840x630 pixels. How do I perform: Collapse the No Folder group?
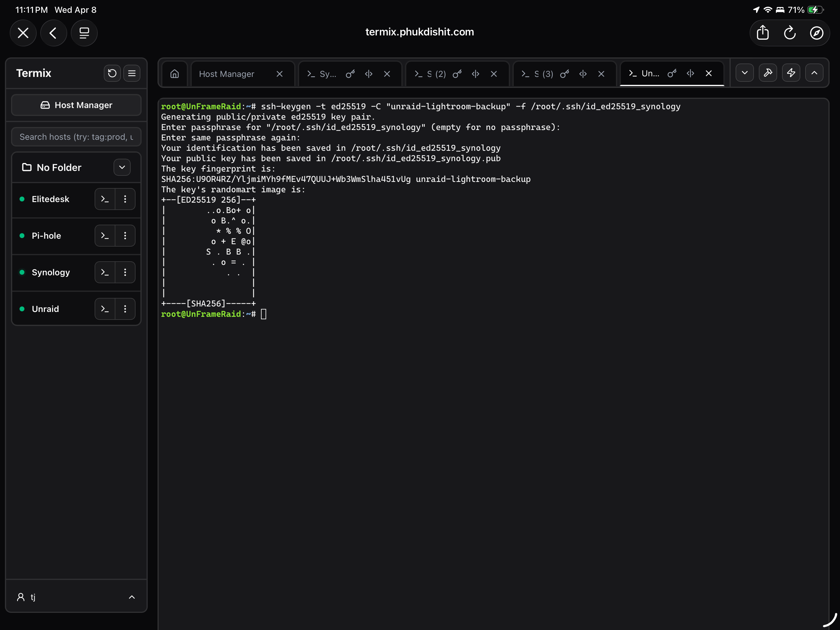click(x=122, y=168)
